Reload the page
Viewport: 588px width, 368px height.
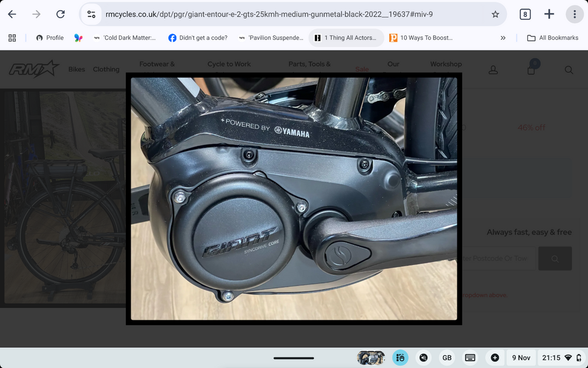[61, 14]
